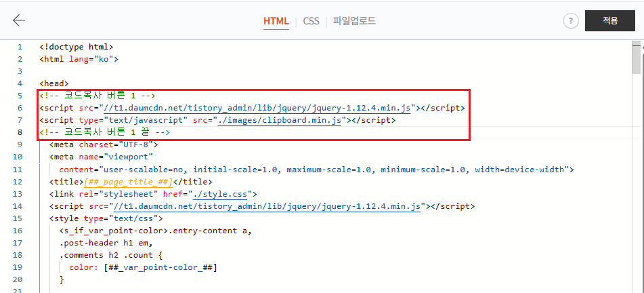Open help with the question mark icon

click(x=571, y=20)
